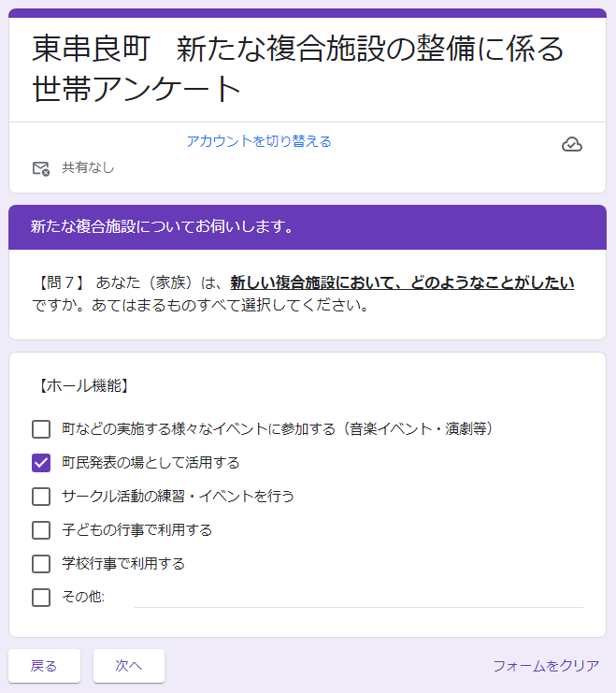Check the 町などの実施する様々なイベントに参加する checkbox
Viewport: 616px width, 693px height.
coord(41,429)
